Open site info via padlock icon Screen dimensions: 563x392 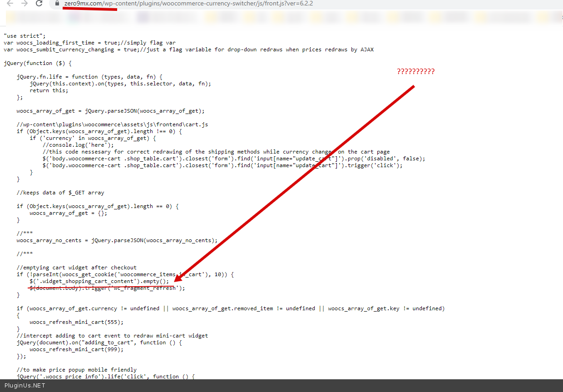click(57, 4)
